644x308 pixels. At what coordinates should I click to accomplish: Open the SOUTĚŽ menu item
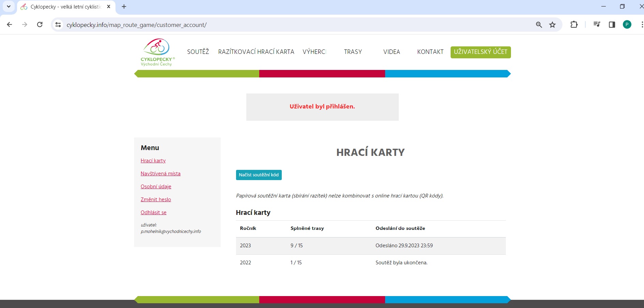point(198,52)
